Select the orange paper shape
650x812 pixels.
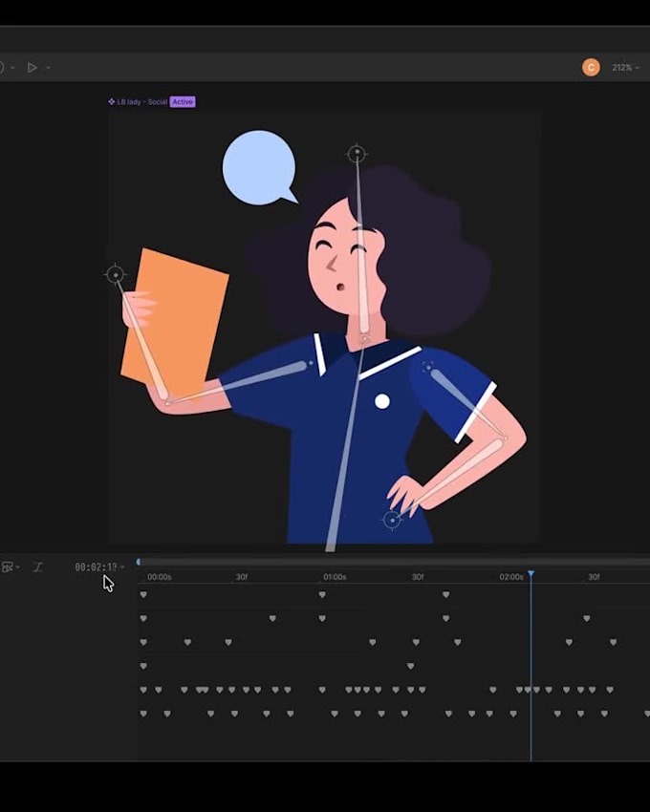coord(179,321)
